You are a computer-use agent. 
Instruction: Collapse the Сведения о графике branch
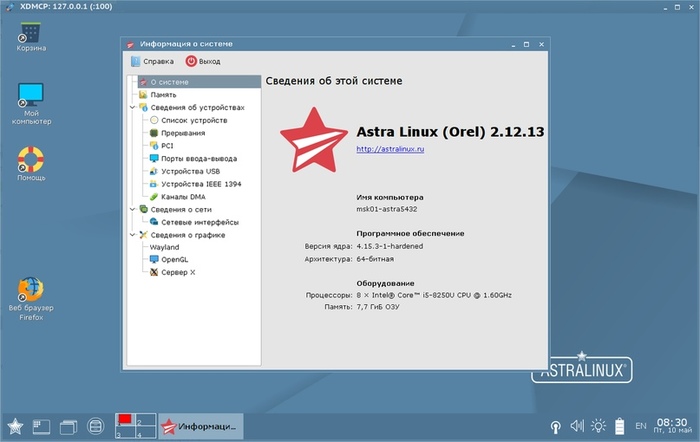(133, 235)
